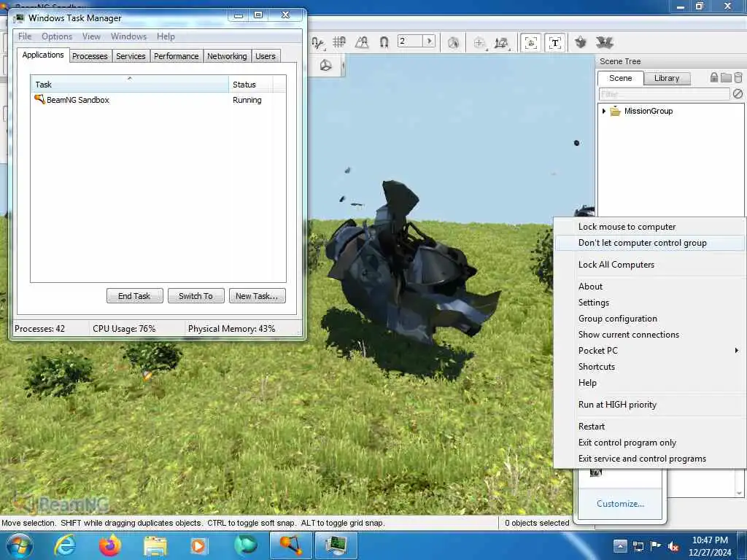Click the object center crosshair icon
The image size is (747, 560).
(x=479, y=43)
